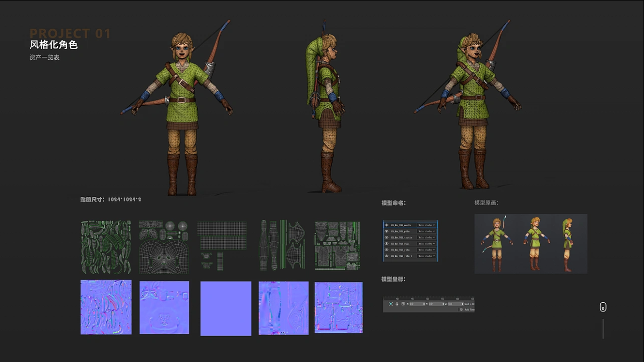Image resolution: width=644 pixels, height=362 pixels.
Task: Hide the yifu_2 layer via eye icon
Action: 386,256
